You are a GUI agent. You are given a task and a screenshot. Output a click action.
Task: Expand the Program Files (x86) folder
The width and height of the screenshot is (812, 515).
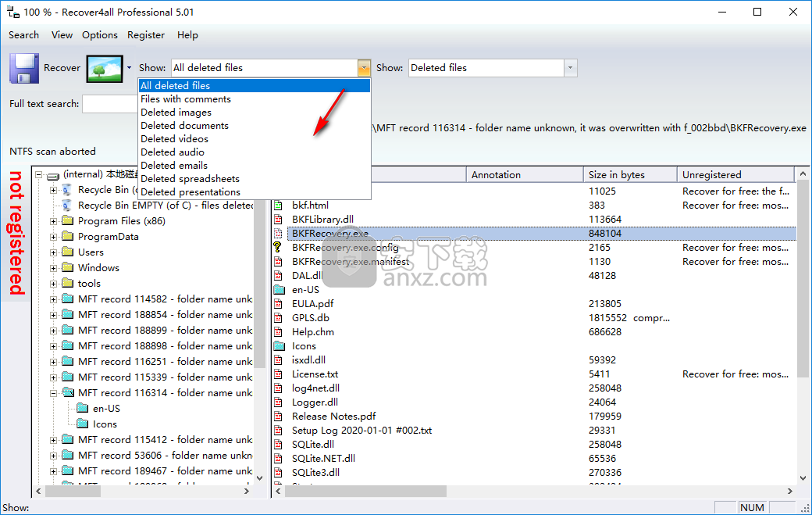53,221
